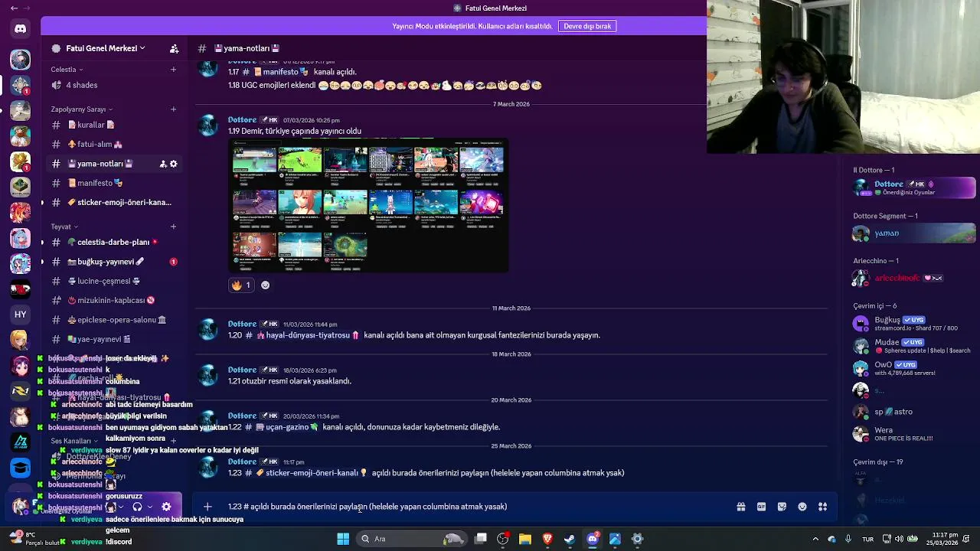Open attachment plus button in message box
This screenshot has height=551, width=980.
(x=207, y=507)
